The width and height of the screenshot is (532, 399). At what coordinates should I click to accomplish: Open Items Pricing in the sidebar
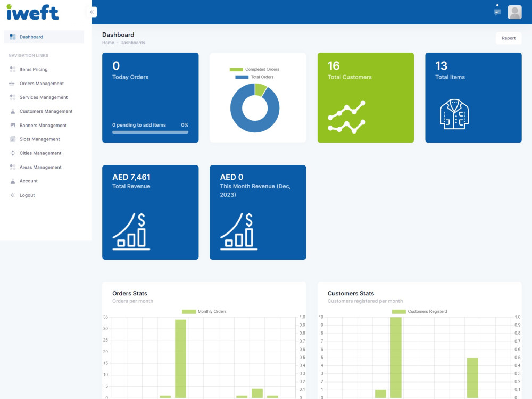[x=33, y=69]
